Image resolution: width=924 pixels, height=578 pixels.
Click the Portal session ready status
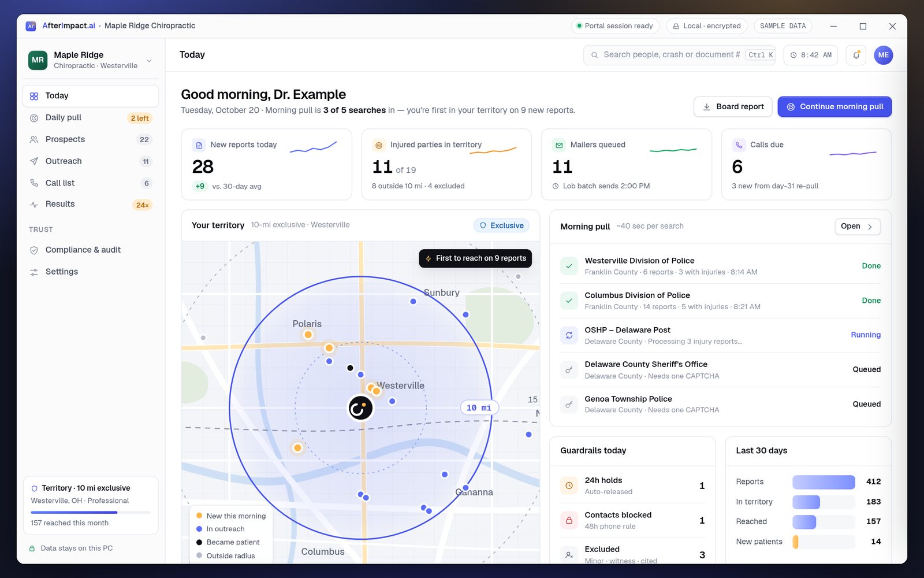click(615, 26)
